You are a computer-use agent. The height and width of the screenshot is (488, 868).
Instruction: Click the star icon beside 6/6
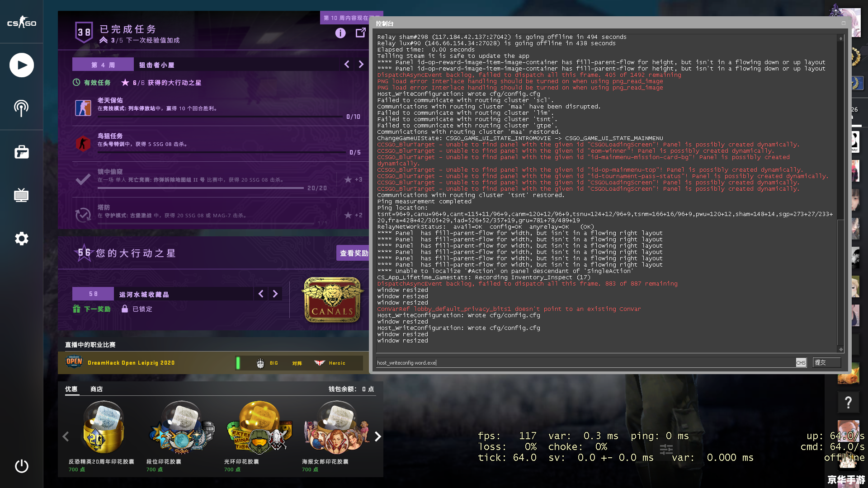[125, 82]
